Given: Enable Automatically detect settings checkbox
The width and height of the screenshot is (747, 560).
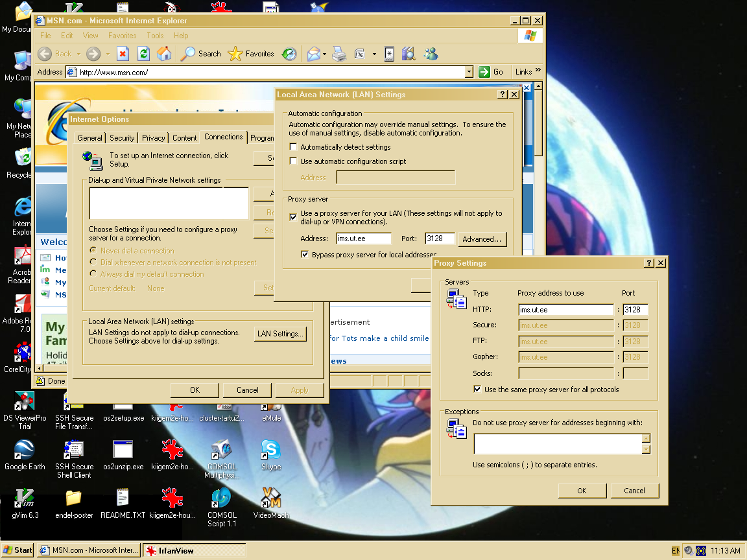Looking at the screenshot, I should [293, 148].
